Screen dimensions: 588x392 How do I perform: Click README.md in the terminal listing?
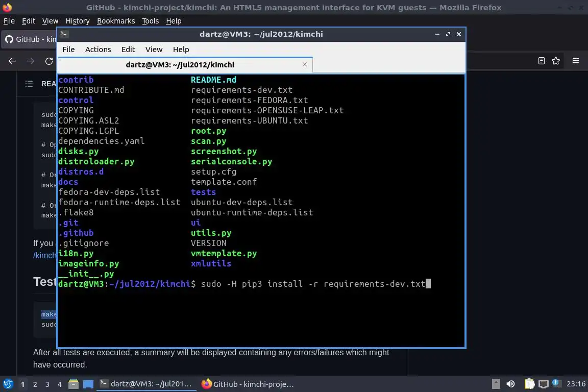[213, 80]
